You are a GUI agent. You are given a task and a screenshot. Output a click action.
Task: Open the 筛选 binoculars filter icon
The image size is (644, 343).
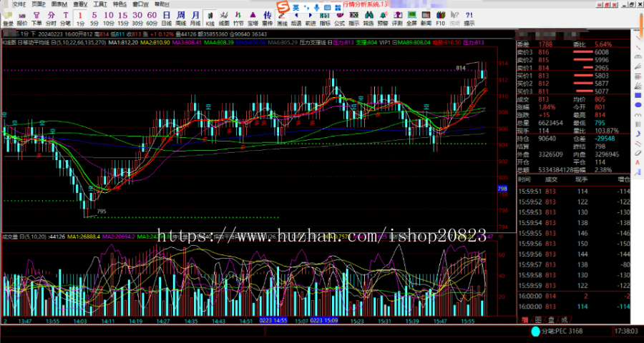tap(369, 19)
